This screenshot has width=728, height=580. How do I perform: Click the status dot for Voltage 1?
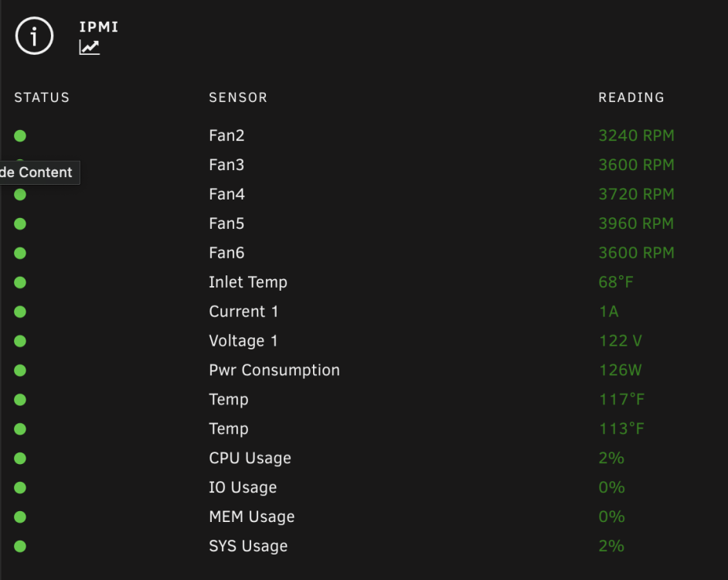coord(20,341)
